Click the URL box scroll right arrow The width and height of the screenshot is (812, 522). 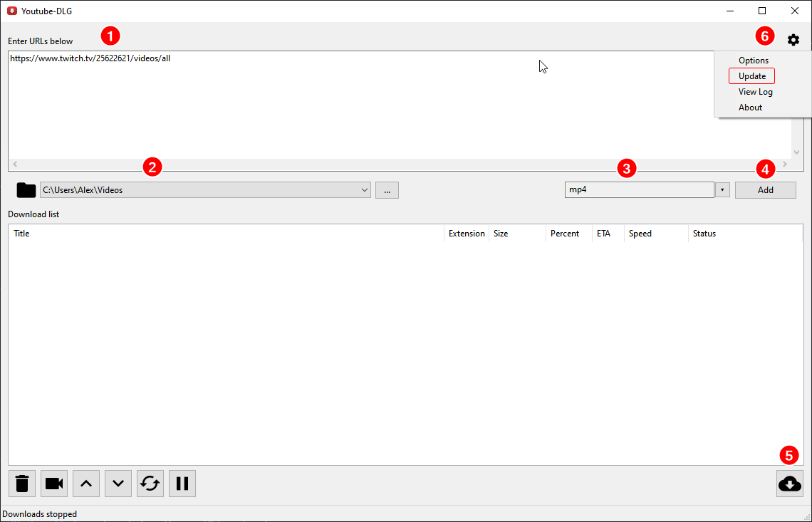tap(785, 165)
